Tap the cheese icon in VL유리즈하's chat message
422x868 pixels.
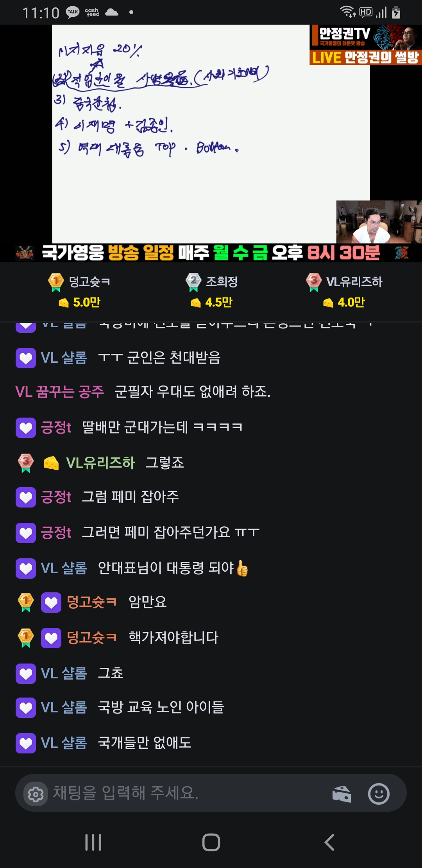tap(51, 463)
